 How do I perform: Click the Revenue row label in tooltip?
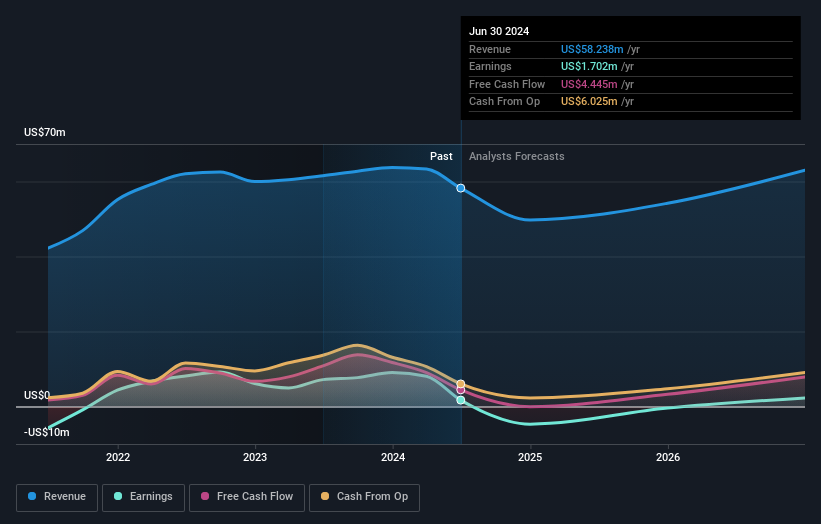[490, 49]
